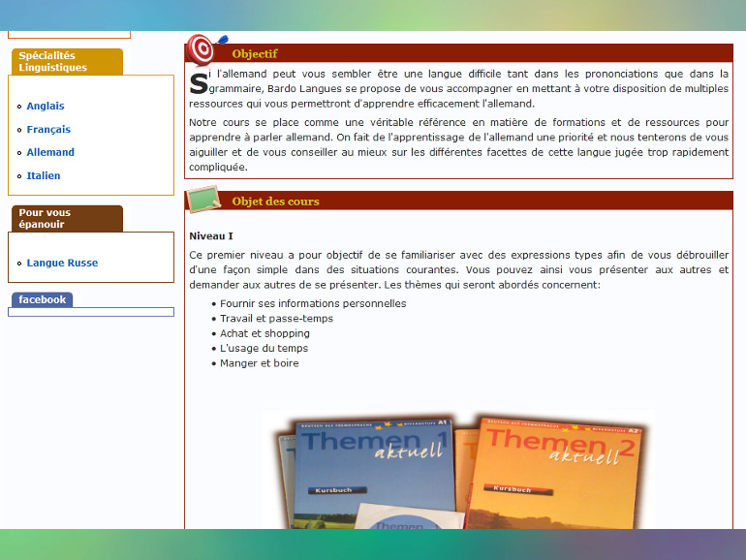Click the Objet des cours heading
Viewport: 746px width, 560px height.
[275, 202]
